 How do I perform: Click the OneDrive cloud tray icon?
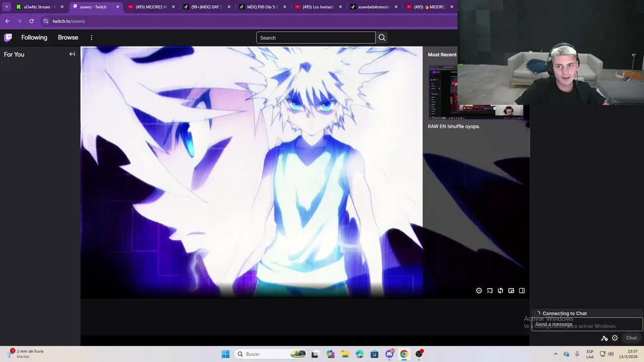pos(567,354)
